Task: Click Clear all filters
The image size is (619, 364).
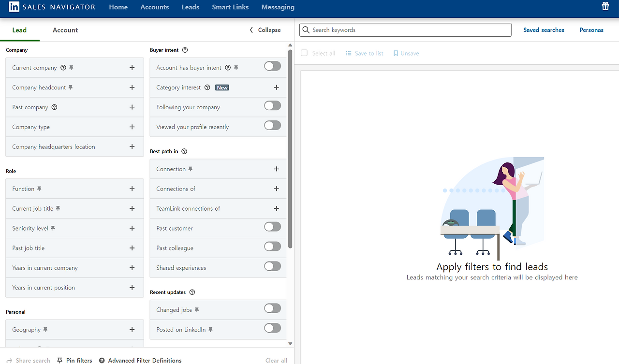Action: (x=276, y=360)
